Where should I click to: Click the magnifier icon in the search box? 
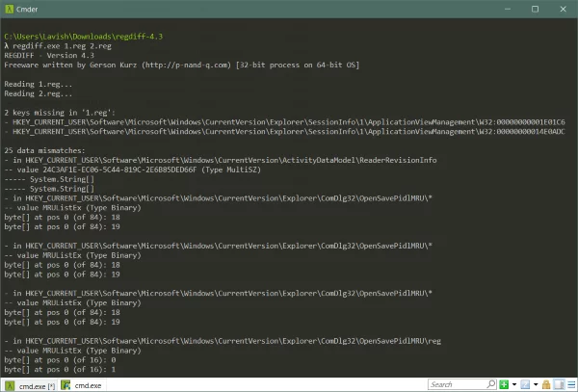[491, 384]
